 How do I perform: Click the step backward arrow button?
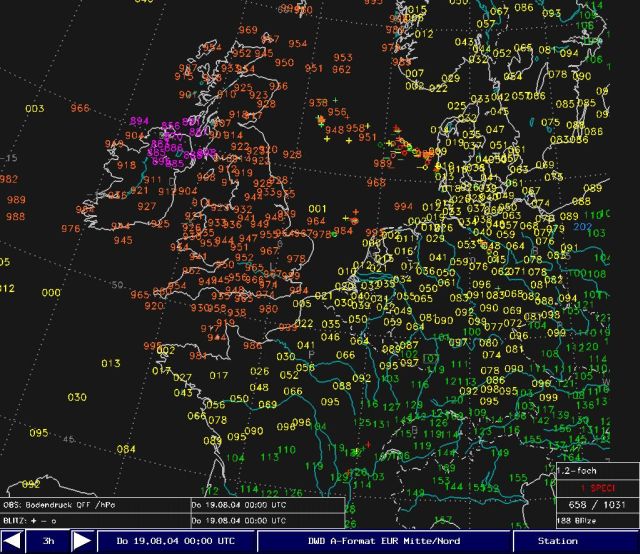click(12, 541)
